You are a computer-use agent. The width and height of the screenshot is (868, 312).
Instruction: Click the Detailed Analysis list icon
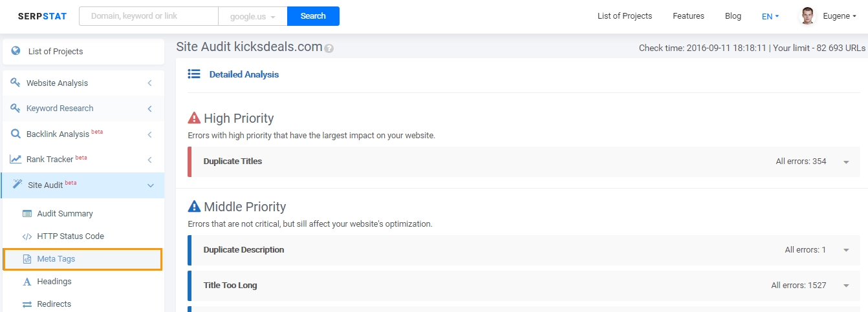tap(194, 74)
